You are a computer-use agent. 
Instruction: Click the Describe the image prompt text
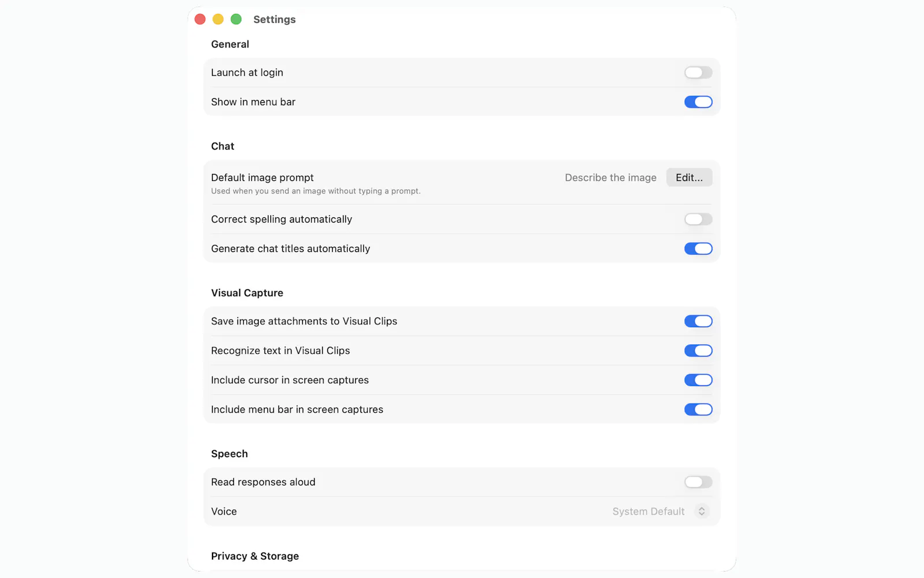(x=610, y=177)
